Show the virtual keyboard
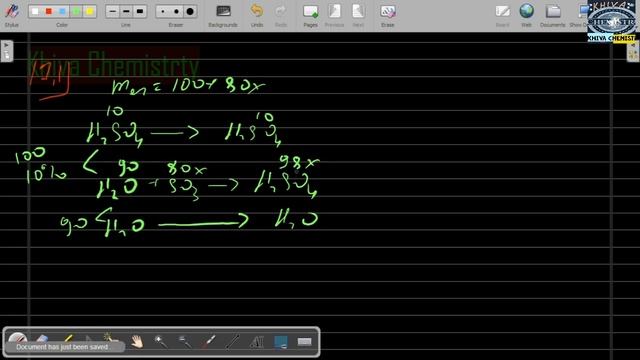This screenshot has height=360, width=640. pos(304,341)
